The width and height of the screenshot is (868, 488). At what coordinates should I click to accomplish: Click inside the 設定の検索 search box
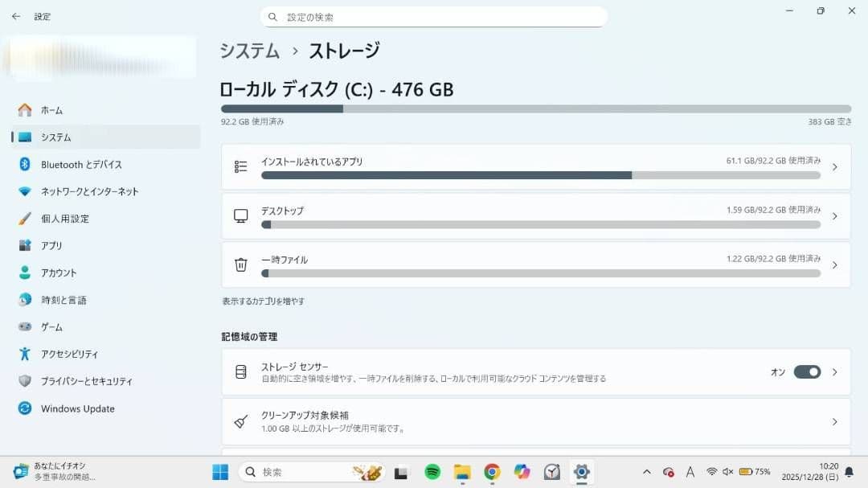(434, 16)
